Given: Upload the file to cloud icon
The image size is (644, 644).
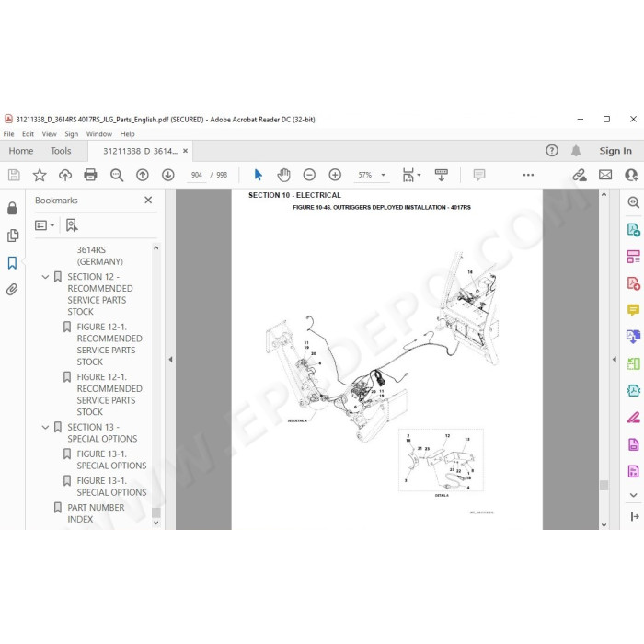Looking at the screenshot, I should tap(65, 175).
